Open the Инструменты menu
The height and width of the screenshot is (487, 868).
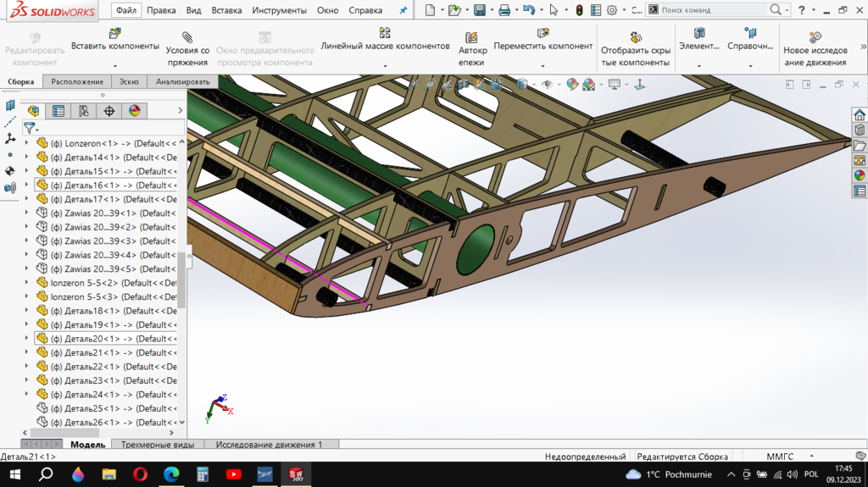279,11
